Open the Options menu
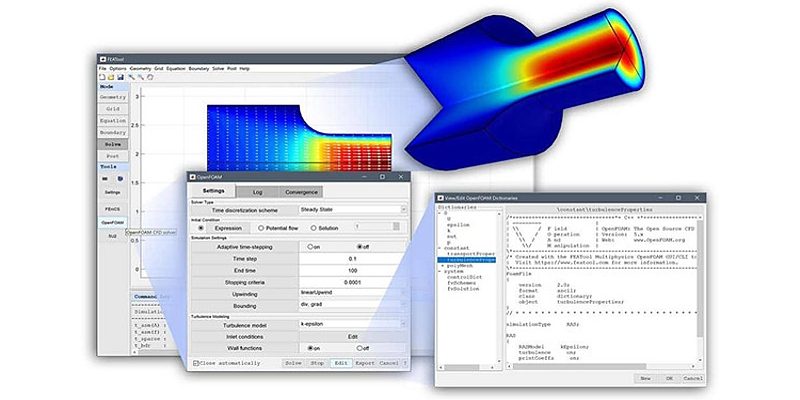The image size is (800, 400). [x=118, y=68]
